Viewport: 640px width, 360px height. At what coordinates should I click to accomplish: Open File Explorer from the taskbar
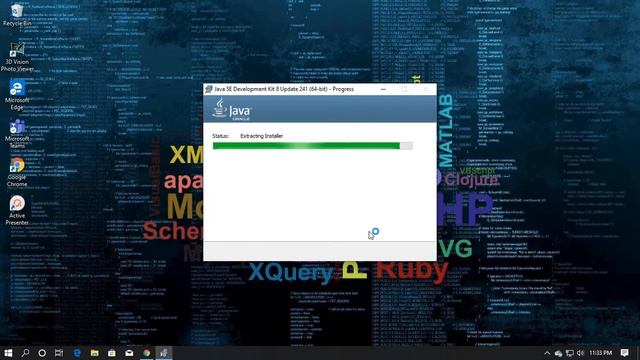[x=94, y=353]
